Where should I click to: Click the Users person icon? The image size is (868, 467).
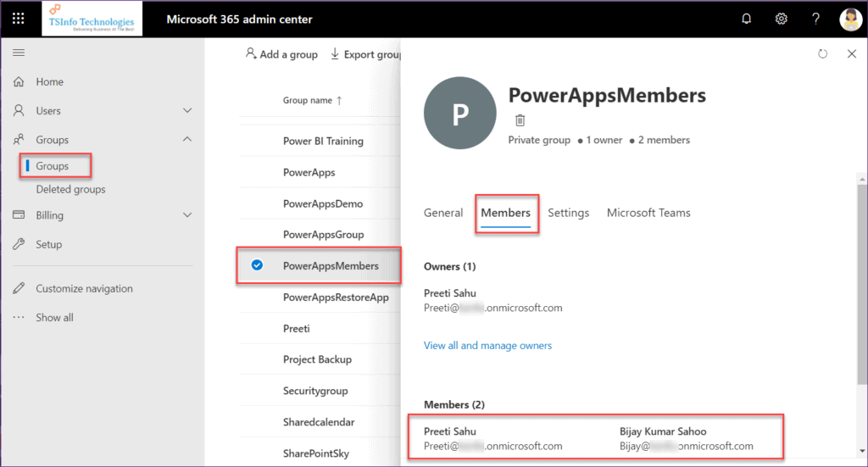coord(19,111)
